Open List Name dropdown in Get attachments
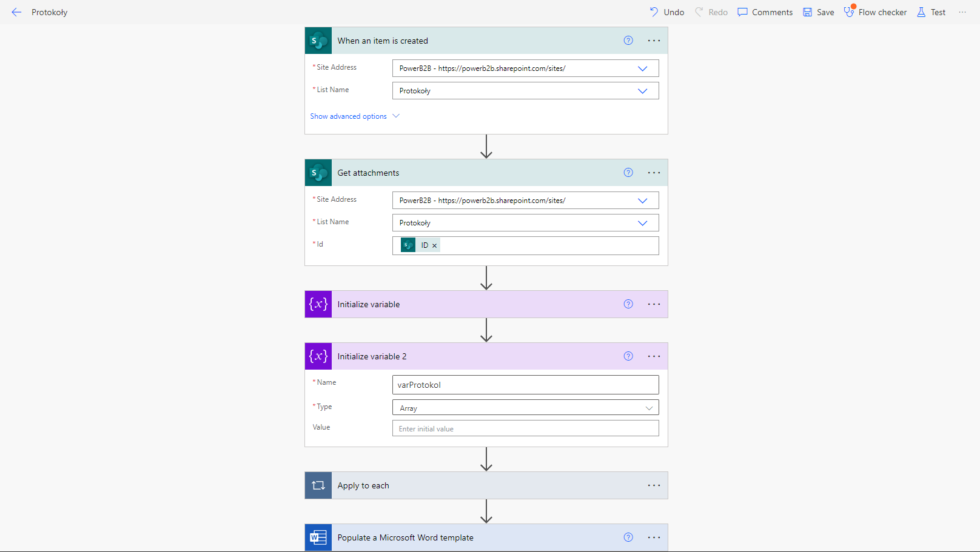 pos(642,223)
